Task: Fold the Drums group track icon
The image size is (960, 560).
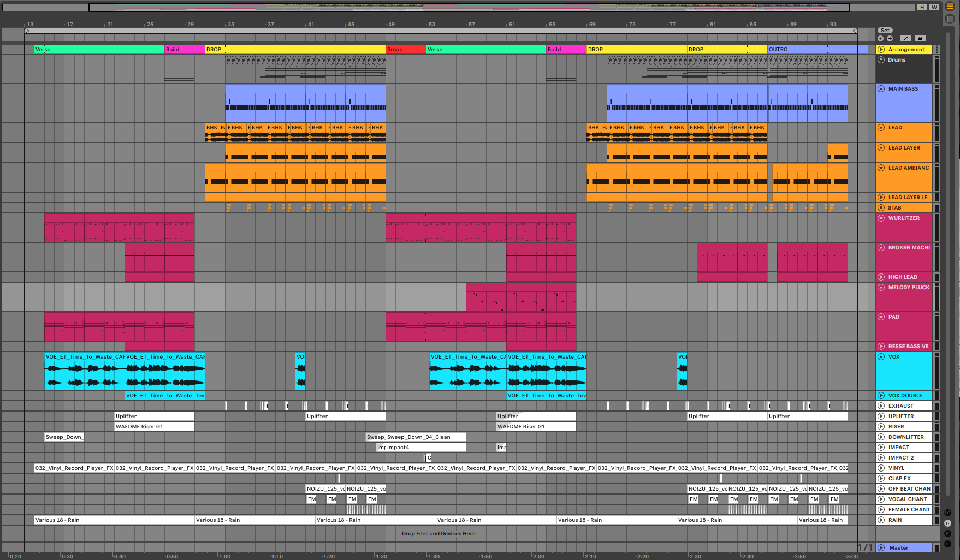Action: (881, 60)
